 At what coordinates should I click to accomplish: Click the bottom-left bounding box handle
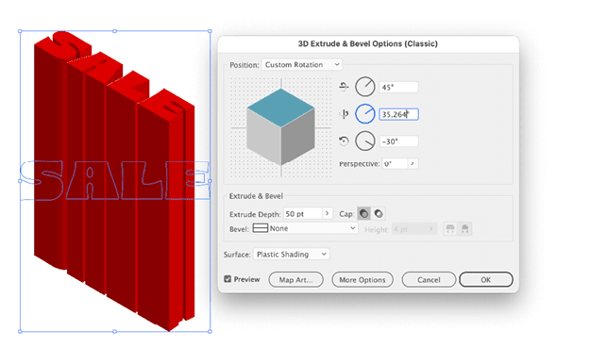click(20, 332)
